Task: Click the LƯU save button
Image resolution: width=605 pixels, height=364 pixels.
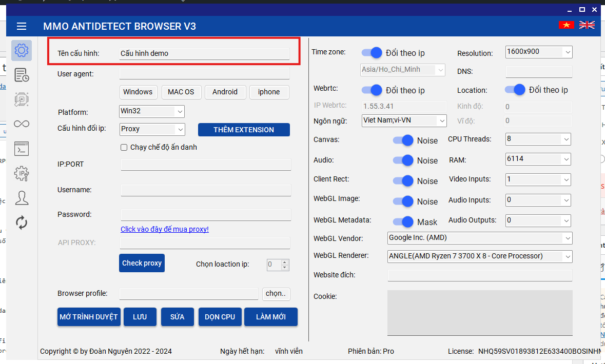Action: pos(140,317)
